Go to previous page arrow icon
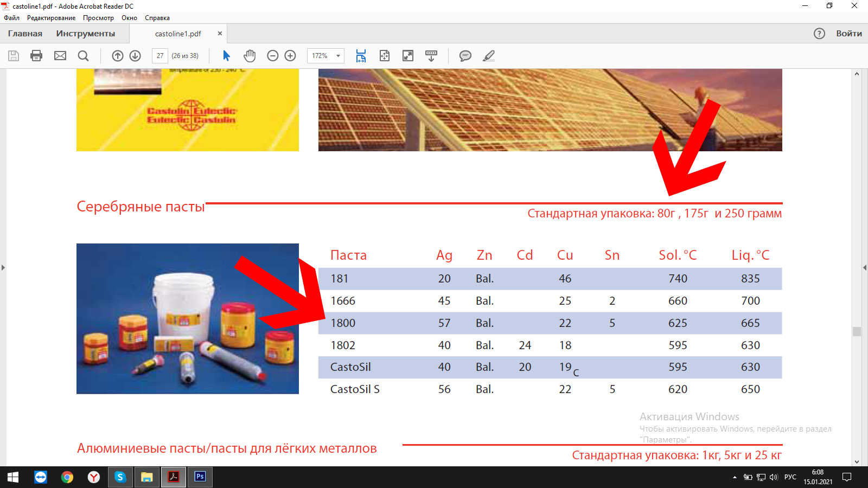This screenshot has width=868, height=488. (x=118, y=56)
